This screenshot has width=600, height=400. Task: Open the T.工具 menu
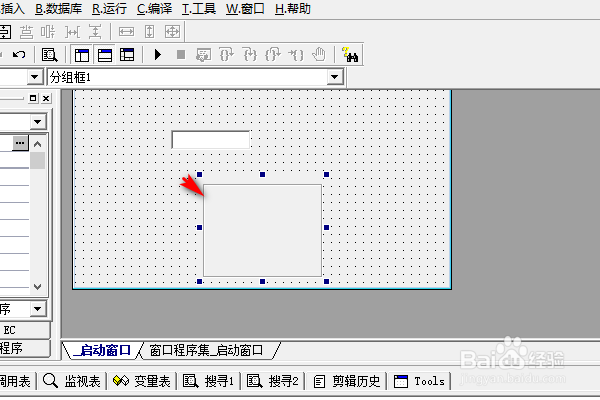pos(199,8)
